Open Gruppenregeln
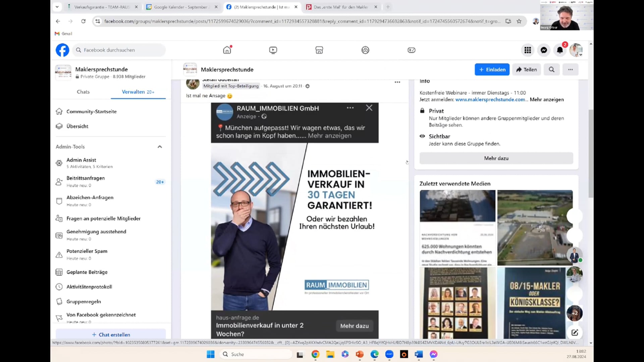The width and height of the screenshot is (644, 362). click(x=111, y=301)
